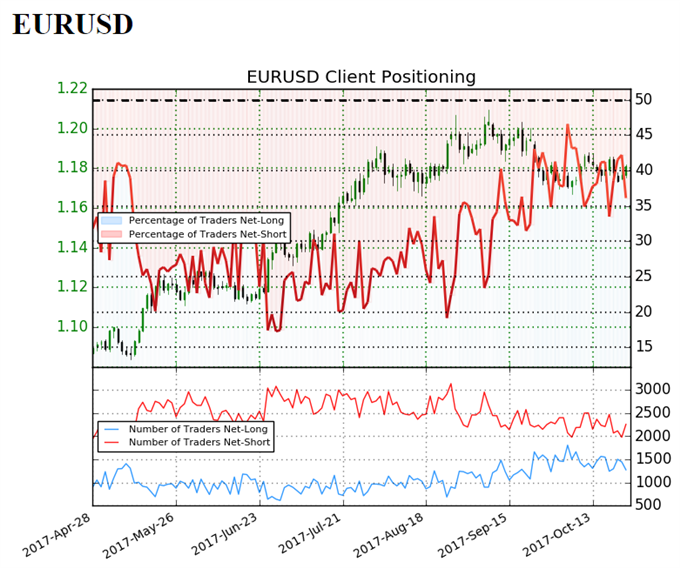This screenshot has height=568, width=680.
Task: Click the Percentage of Traders Net-Long label
Action: 206,220
